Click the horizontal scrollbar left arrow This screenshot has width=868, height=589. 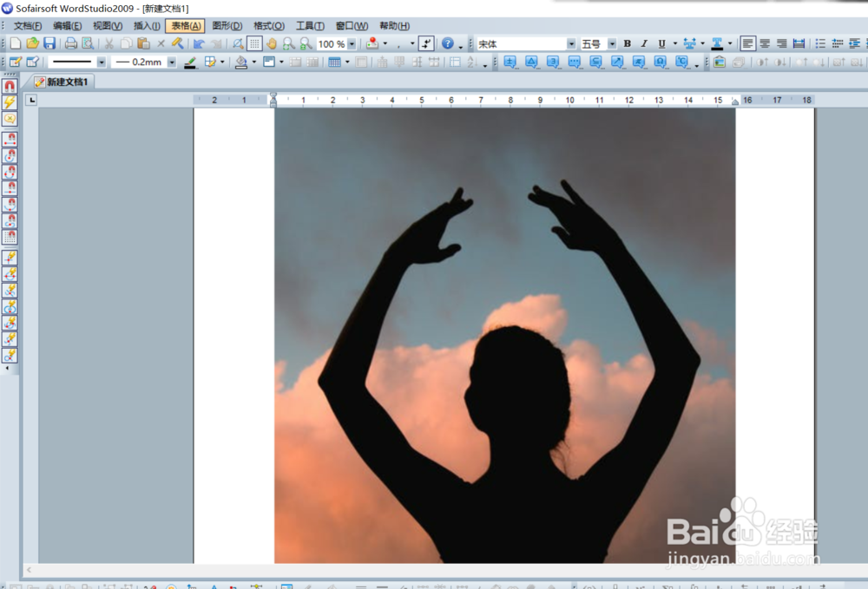[x=29, y=570]
